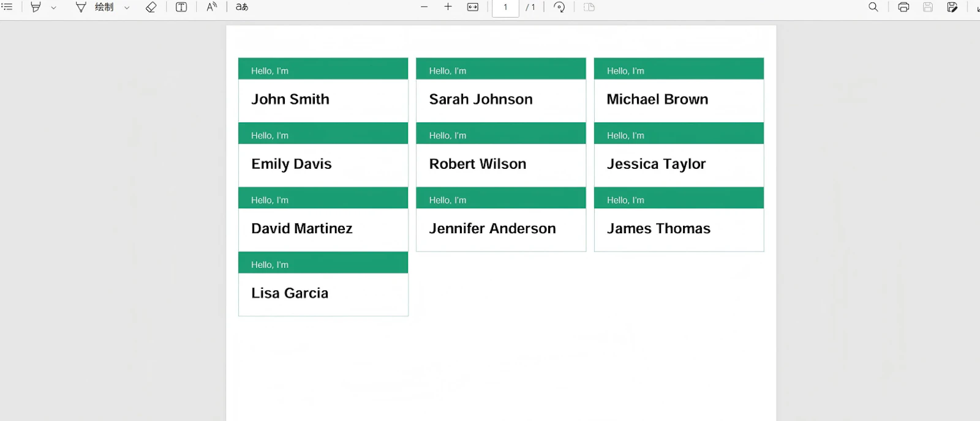This screenshot has width=980, height=421.
Task: Rotate the page
Action: tap(559, 7)
